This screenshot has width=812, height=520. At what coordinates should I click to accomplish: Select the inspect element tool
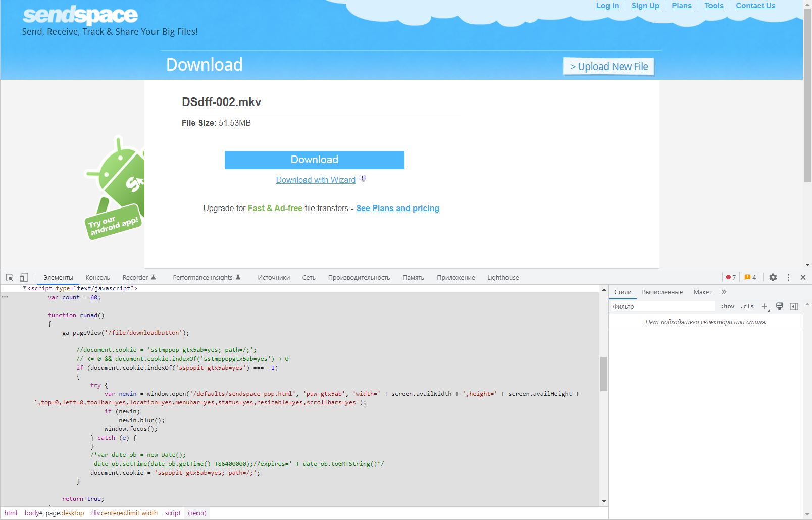point(9,277)
